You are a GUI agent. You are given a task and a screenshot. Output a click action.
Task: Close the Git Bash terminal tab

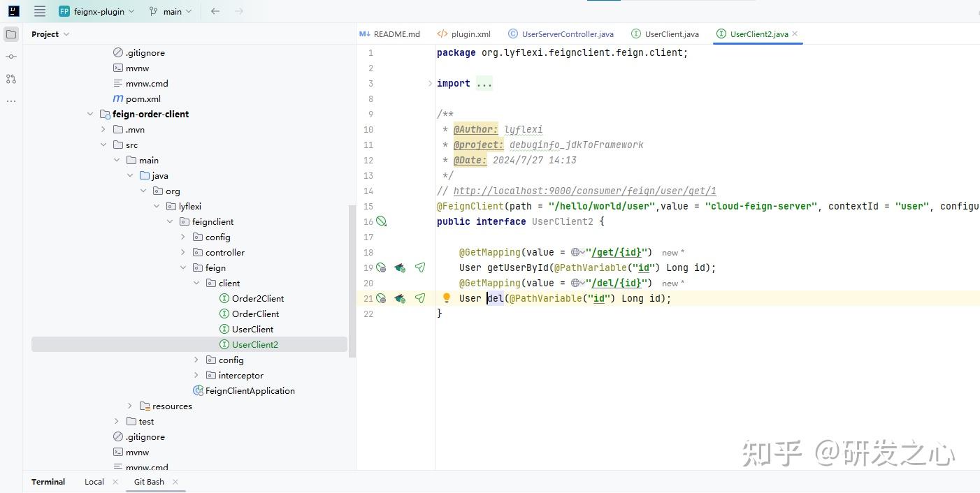pos(175,481)
